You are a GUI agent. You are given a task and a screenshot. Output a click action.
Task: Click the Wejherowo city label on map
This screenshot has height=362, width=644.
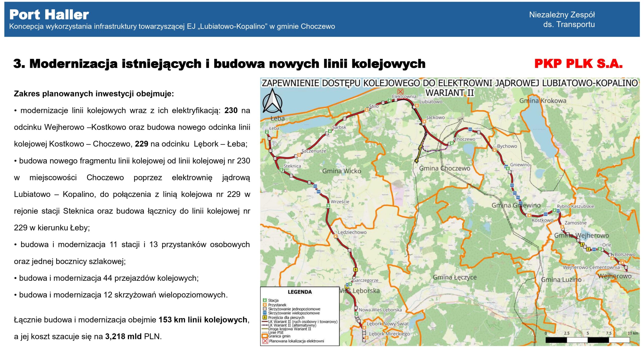click(x=614, y=276)
